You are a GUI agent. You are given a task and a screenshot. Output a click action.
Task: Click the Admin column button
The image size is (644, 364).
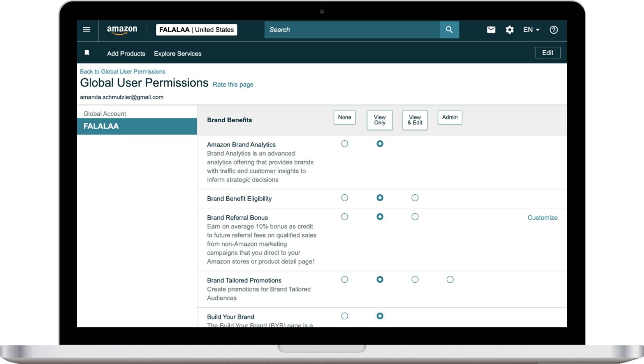[450, 117]
